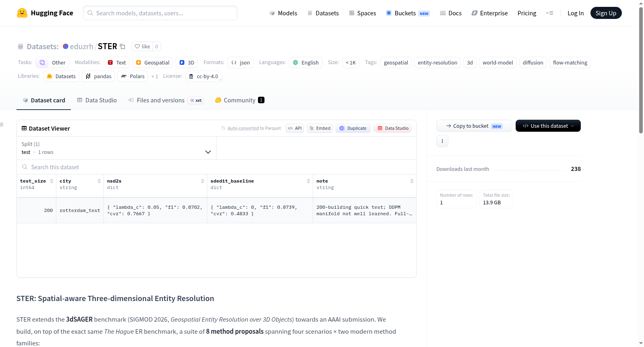Open Buckets in the top navigation
The image size is (644, 347).
(x=408, y=13)
